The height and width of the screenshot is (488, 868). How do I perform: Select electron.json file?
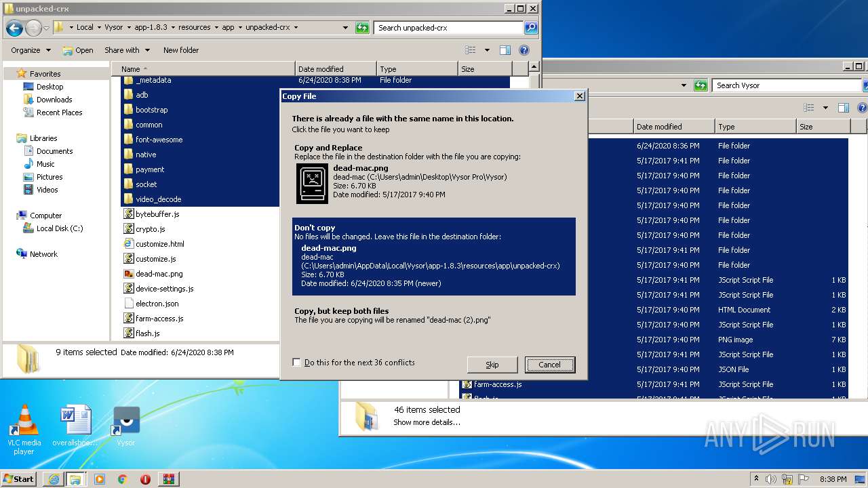coord(157,304)
